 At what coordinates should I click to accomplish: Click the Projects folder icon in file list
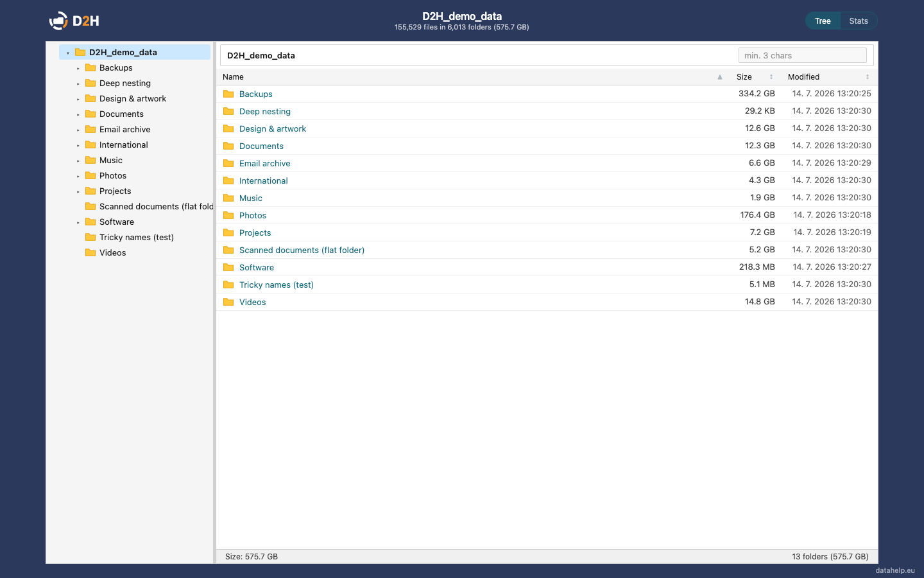point(228,232)
